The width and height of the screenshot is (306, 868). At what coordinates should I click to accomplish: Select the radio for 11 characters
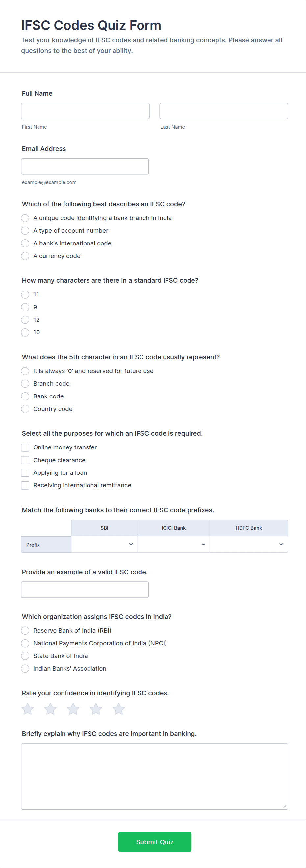point(25,294)
